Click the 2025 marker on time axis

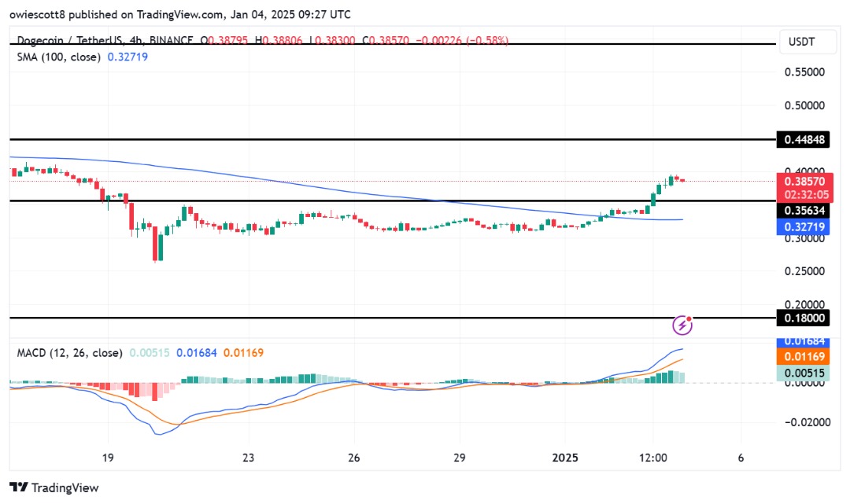pos(565,458)
